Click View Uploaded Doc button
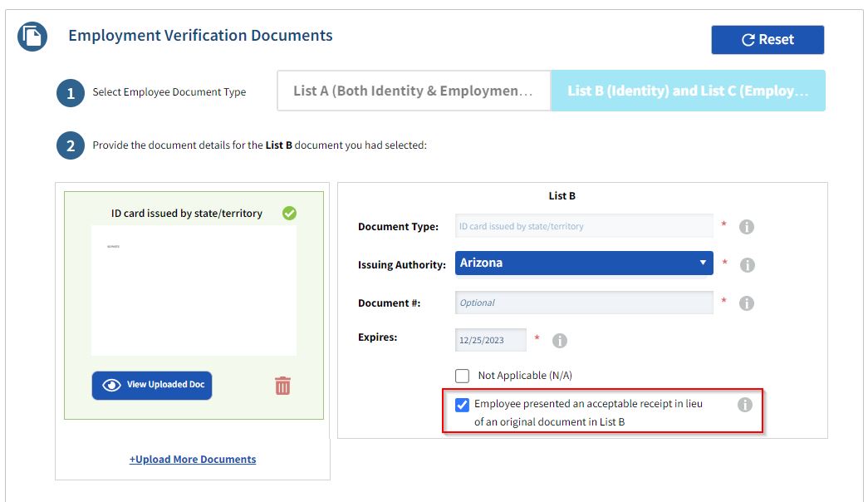This screenshot has width=868, height=502. (152, 385)
